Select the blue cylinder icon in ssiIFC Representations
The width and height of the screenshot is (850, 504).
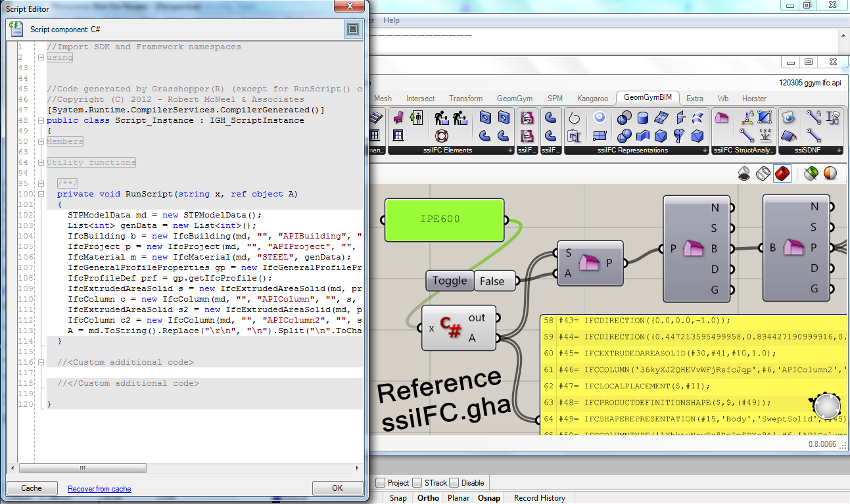[643, 118]
